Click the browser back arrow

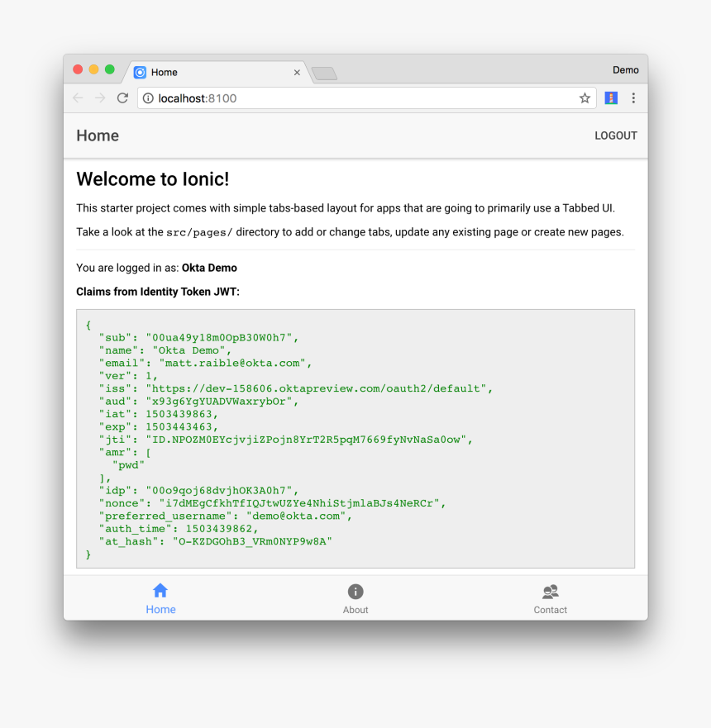78,98
